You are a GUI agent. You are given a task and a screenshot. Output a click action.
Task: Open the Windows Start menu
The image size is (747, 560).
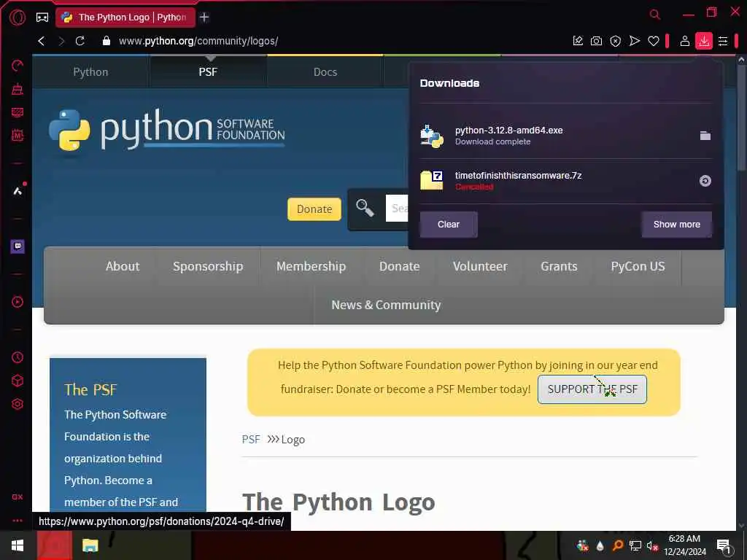click(18, 545)
